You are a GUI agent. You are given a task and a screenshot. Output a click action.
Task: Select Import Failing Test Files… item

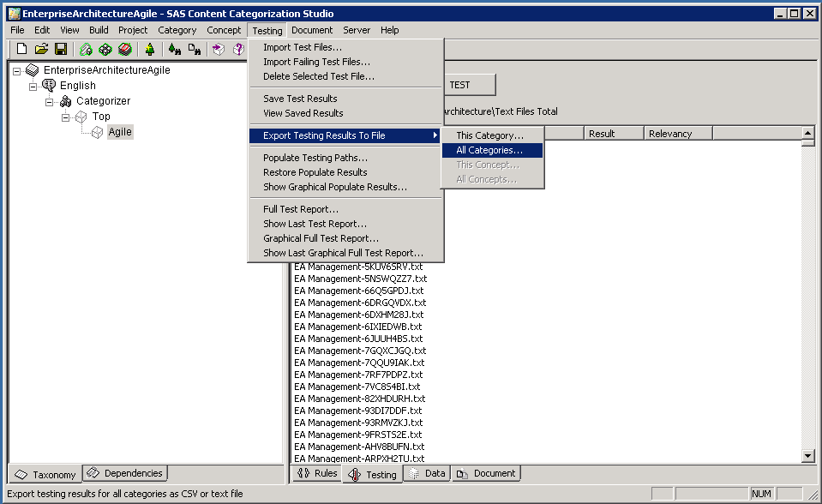(x=345, y=62)
